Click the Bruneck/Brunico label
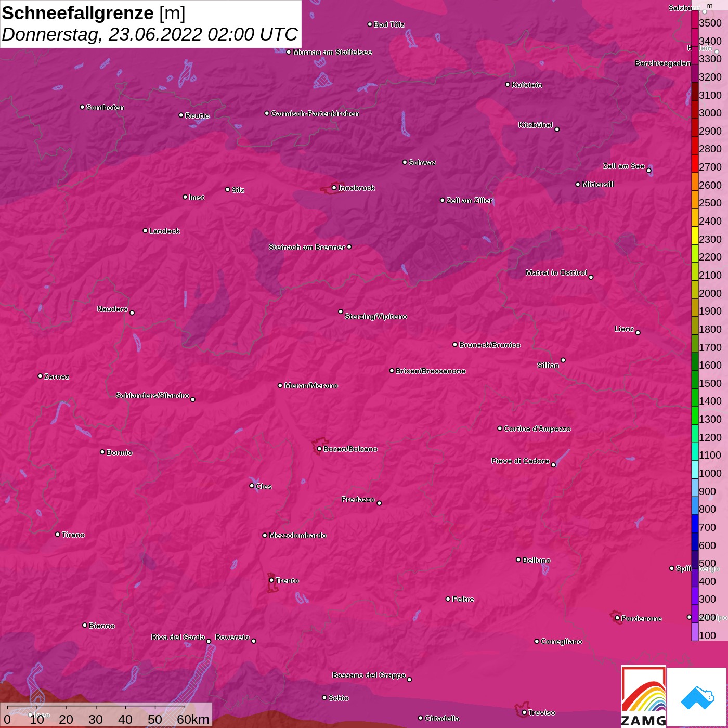Screen dimensions: 728x728 tap(490, 345)
